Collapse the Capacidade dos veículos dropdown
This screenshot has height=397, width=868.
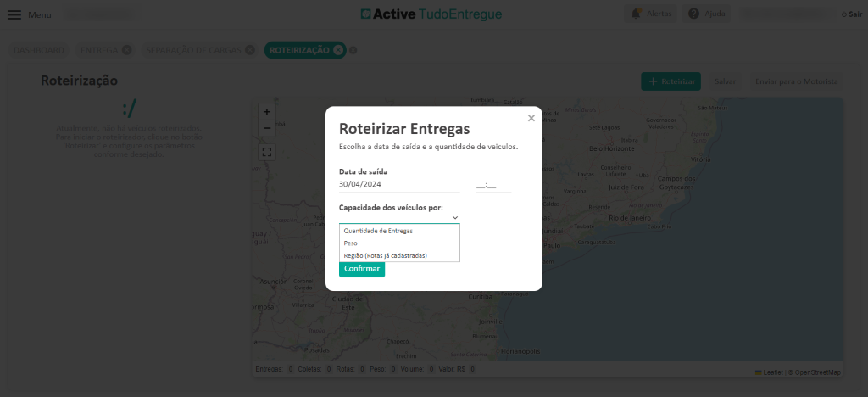tap(455, 218)
